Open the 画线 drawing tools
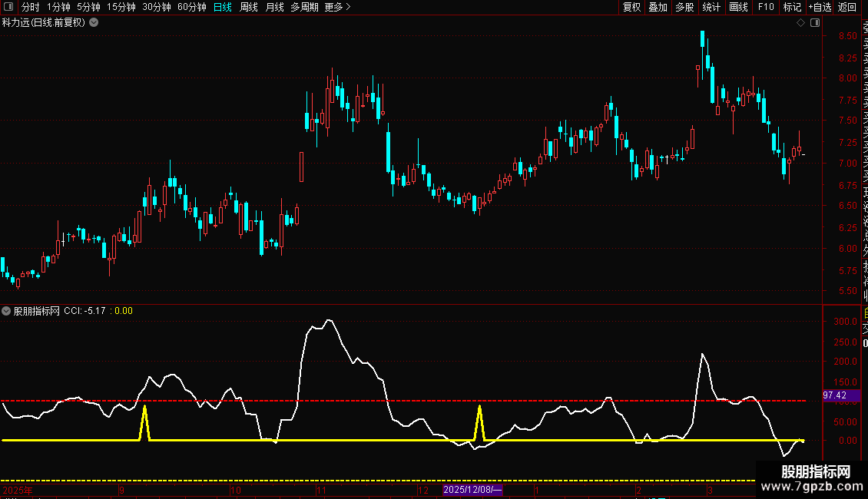This screenshot has width=868, height=499. tap(738, 7)
